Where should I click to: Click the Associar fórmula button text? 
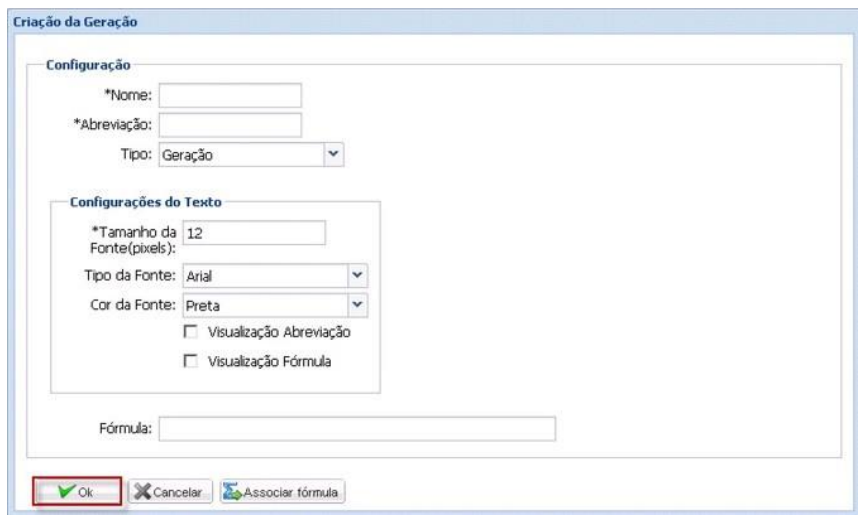point(290,492)
